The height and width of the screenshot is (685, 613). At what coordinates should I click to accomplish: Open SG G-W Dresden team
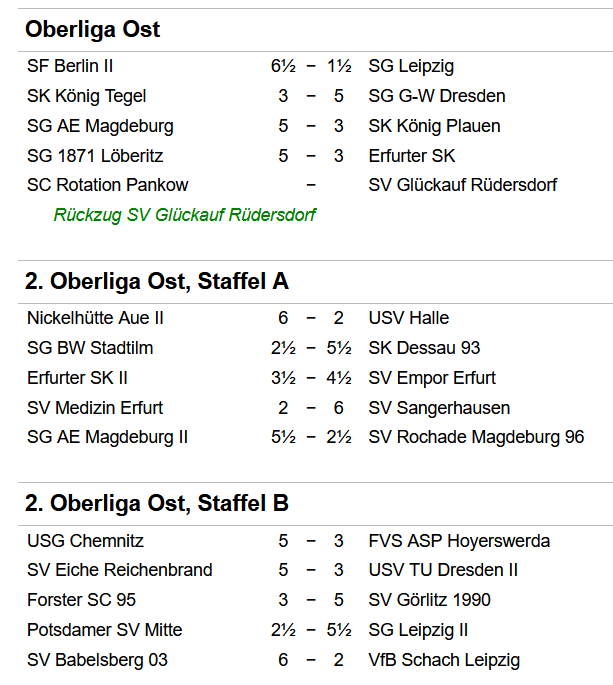click(437, 96)
